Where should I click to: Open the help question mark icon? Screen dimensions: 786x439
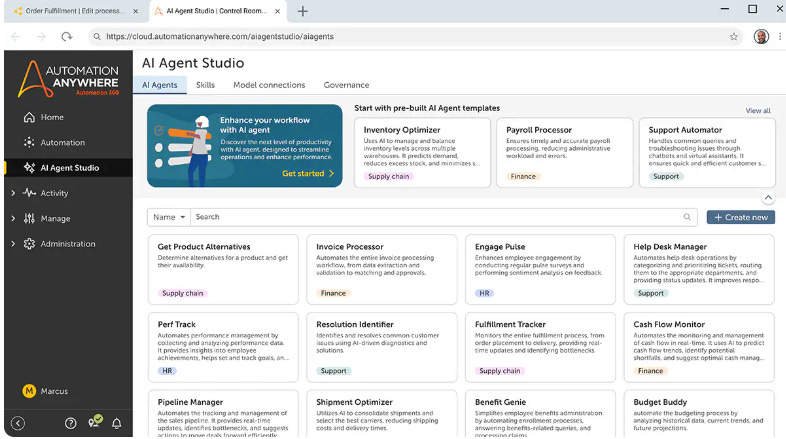pos(71,423)
